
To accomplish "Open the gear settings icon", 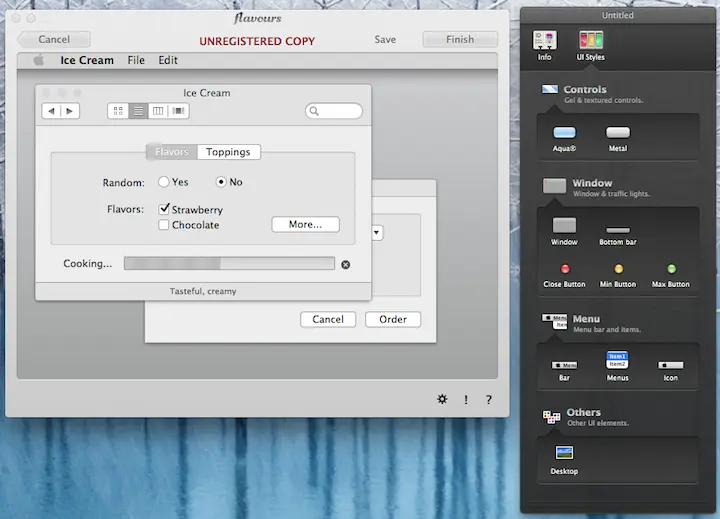I will pos(442,399).
